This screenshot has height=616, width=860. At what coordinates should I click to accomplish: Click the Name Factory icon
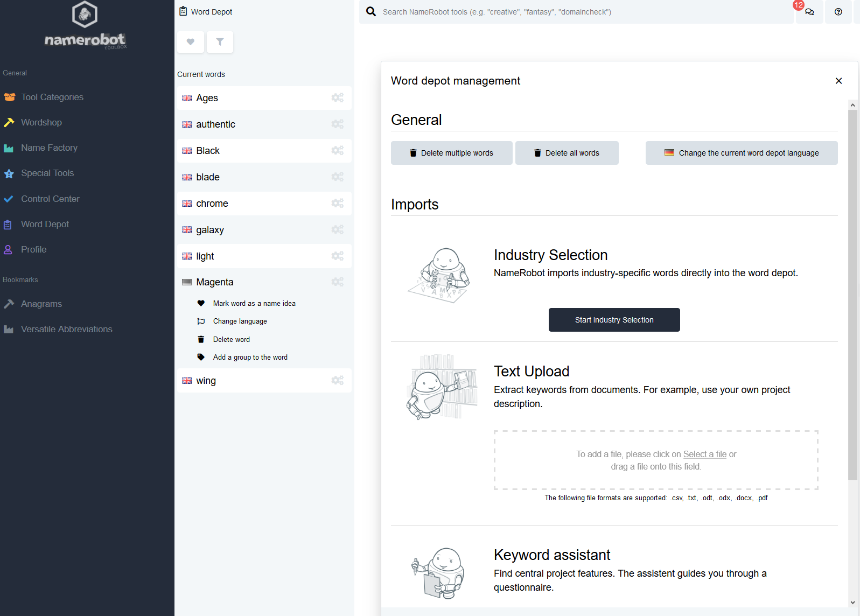pyautogui.click(x=9, y=148)
